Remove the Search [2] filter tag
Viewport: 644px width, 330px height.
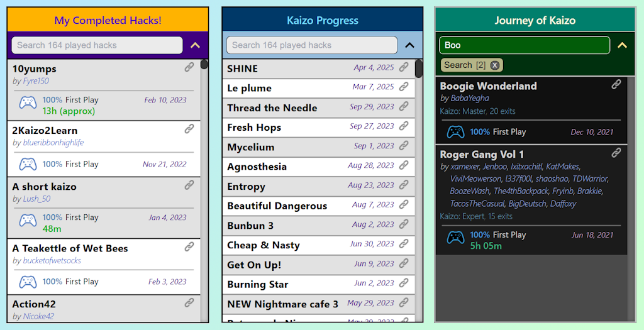(495, 65)
